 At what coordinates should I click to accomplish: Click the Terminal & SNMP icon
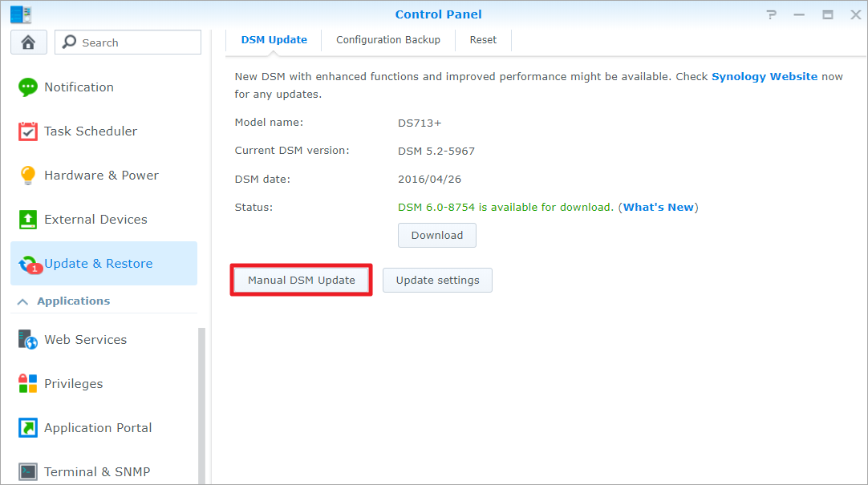pyautogui.click(x=28, y=471)
